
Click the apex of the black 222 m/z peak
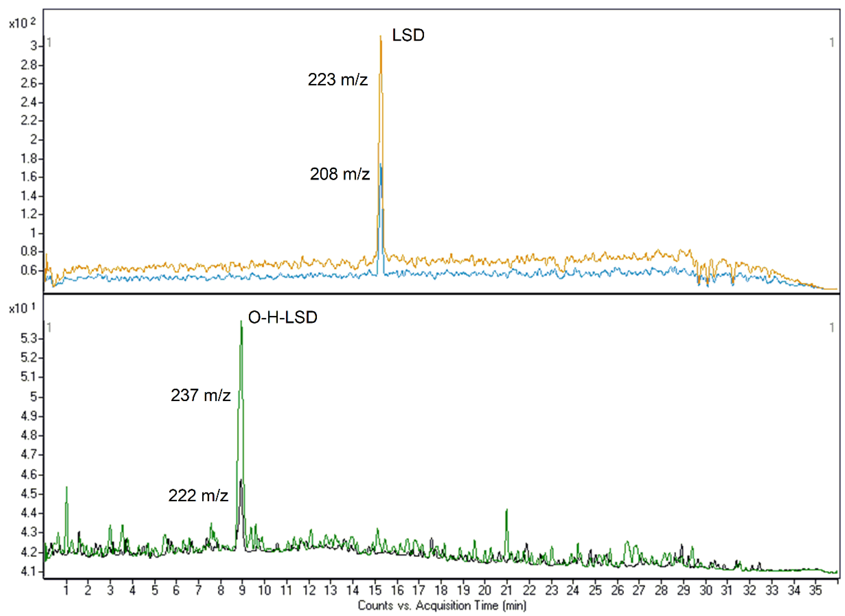[x=241, y=480]
